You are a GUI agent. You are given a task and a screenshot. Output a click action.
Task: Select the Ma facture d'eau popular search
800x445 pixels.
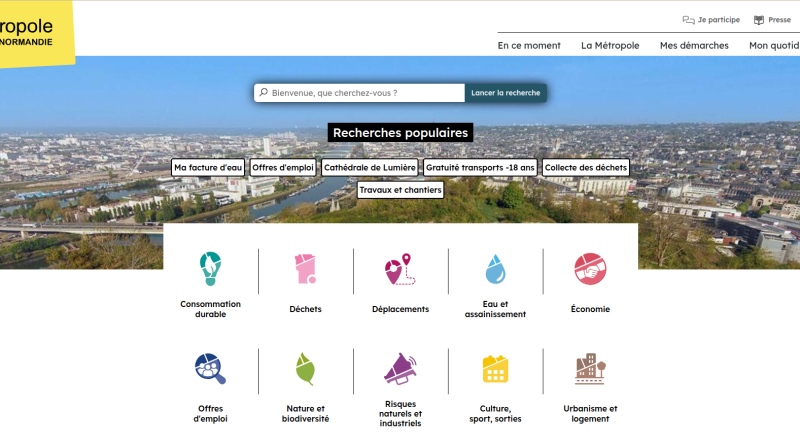point(208,168)
